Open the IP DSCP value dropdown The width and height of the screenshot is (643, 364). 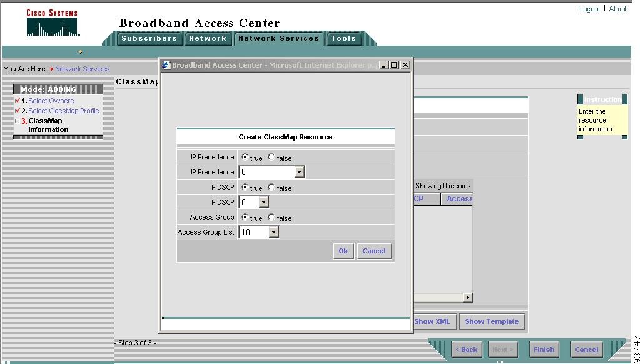click(264, 202)
